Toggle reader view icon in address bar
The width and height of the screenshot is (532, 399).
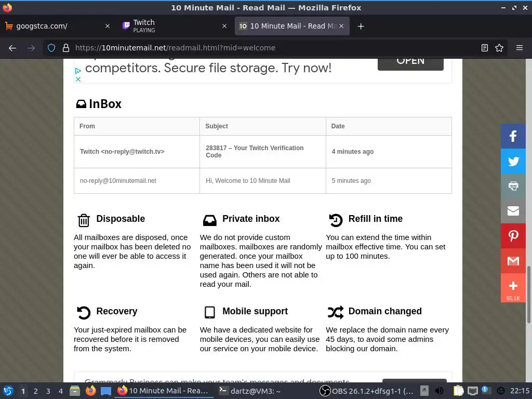[x=485, y=48]
